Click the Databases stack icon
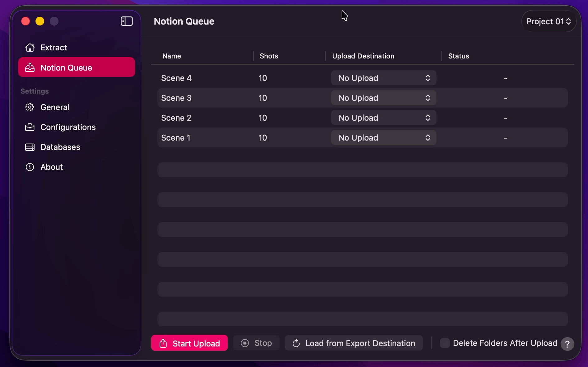 pyautogui.click(x=30, y=147)
